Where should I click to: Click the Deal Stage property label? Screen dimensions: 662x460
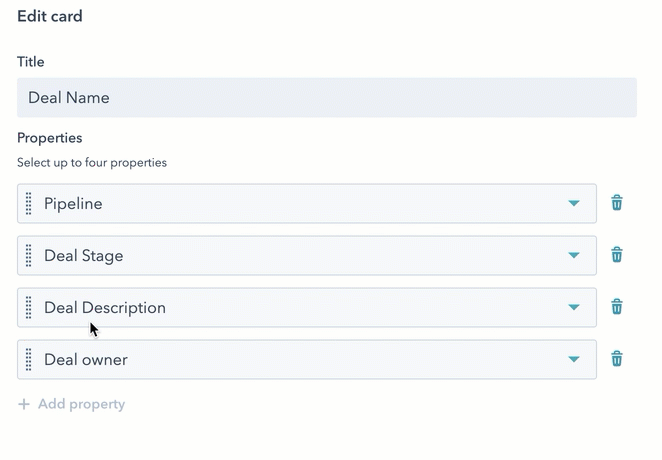pyautogui.click(x=84, y=256)
